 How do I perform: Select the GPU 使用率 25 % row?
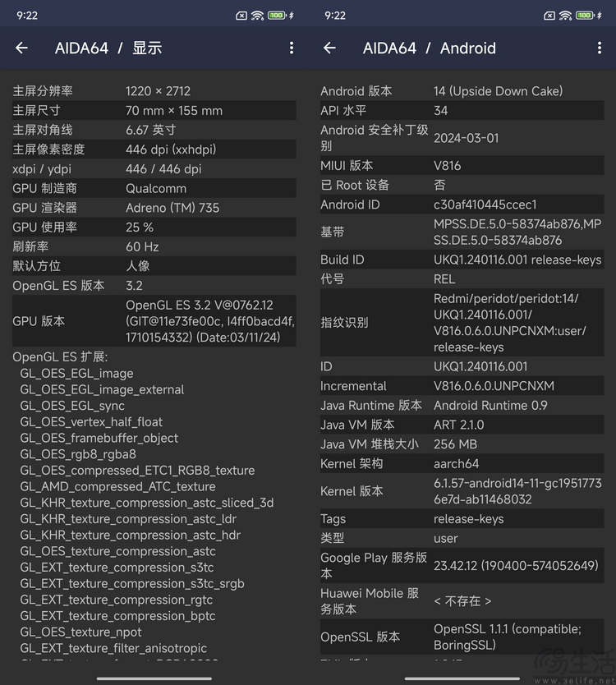[154, 228]
